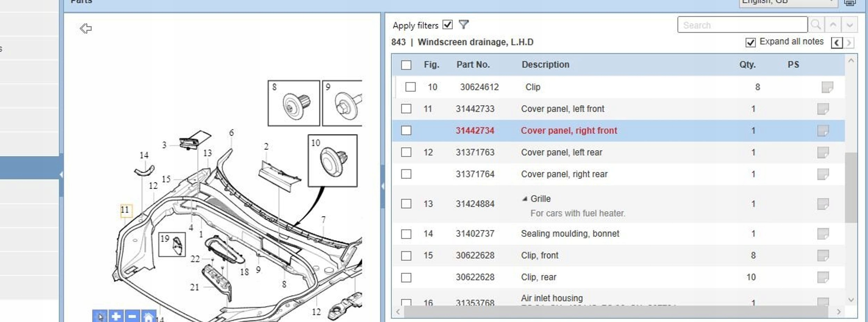Screen dimensions: 868x322
Task: Jump to next search result arrow
Action: click(x=849, y=25)
